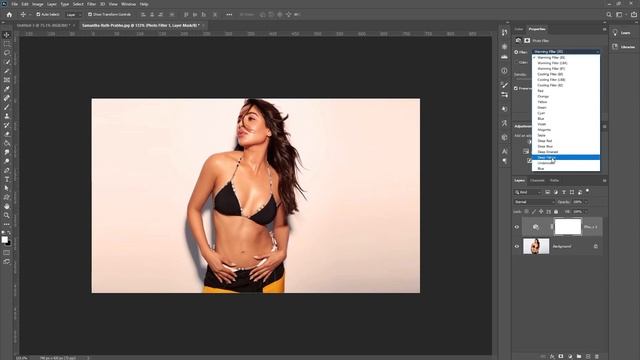Select the Zoom tool
The width and height of the screenshot is (640, 360).
tap(7, 215)
